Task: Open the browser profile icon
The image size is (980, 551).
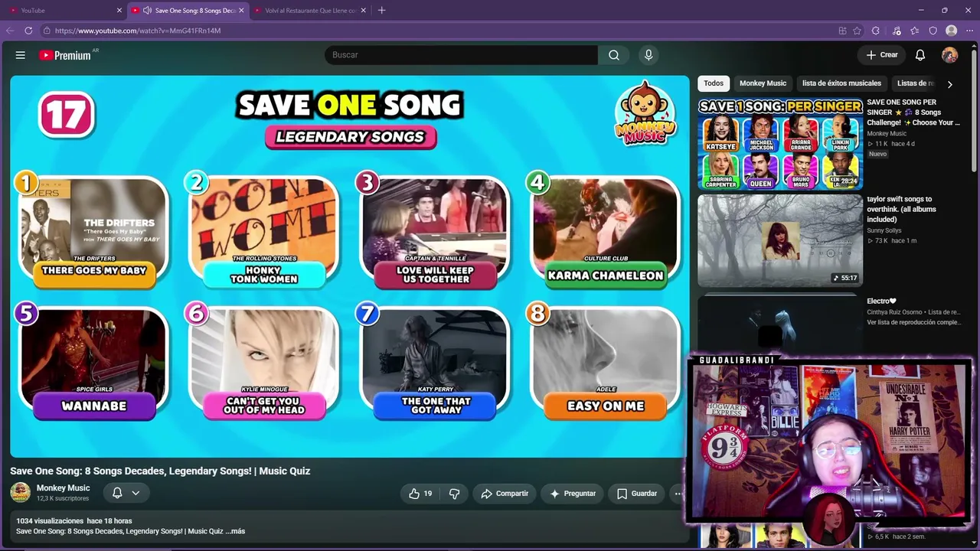Action: (x=952, y=31)
